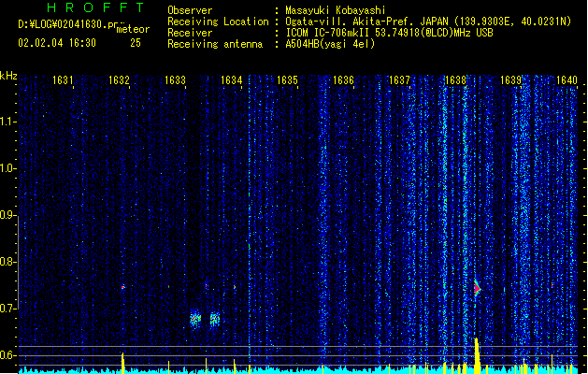This screenshot has width=588, height=374.
Task: Click the 0.9 kHz frequency label
Action: coord(7,215)
